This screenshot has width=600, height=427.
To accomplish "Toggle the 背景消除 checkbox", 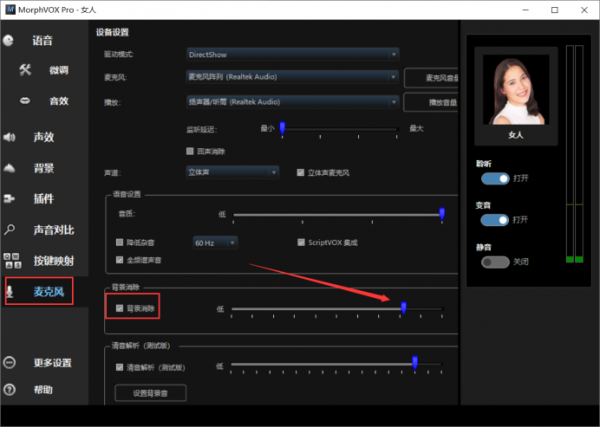I will pyautogui.click(x=119, y=308).
